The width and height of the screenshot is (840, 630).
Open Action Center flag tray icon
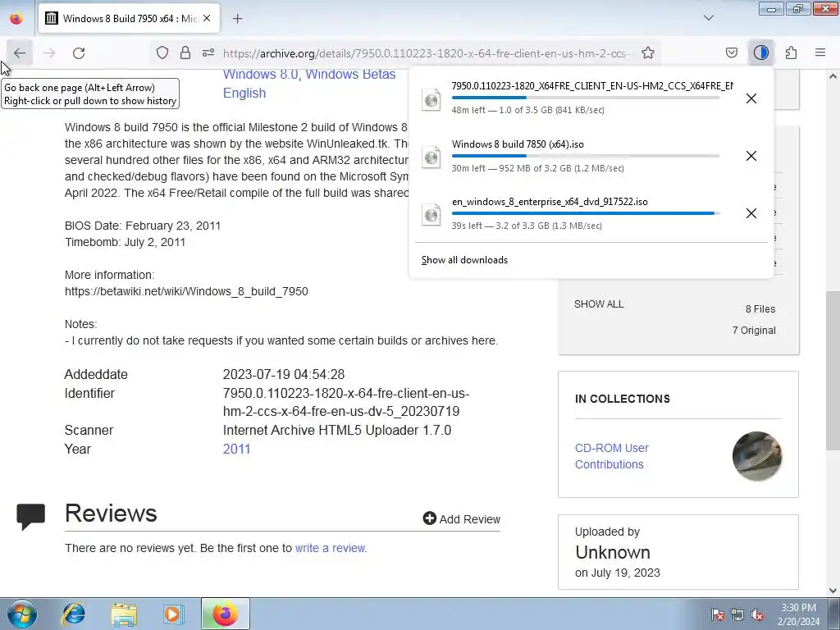(717, 614)
